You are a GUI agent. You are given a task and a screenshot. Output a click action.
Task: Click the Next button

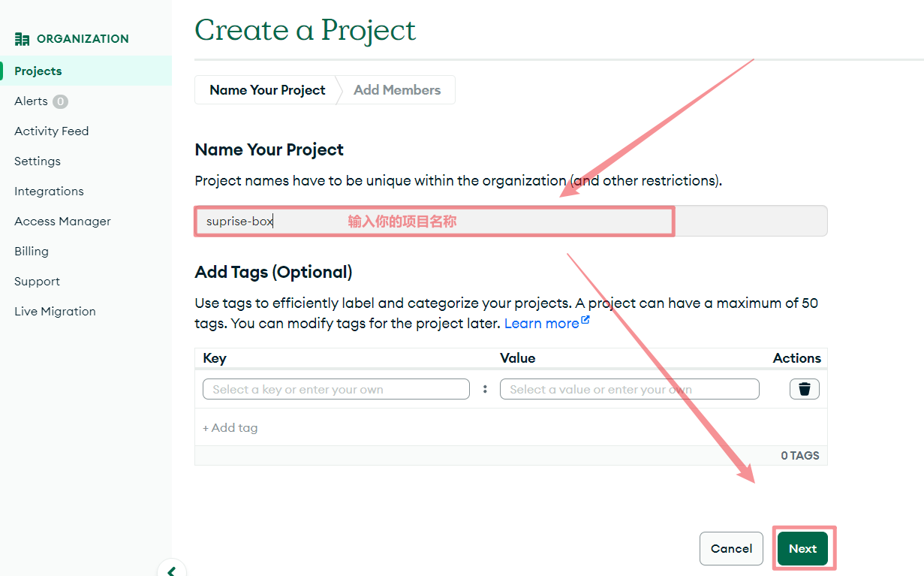[802, 549]
